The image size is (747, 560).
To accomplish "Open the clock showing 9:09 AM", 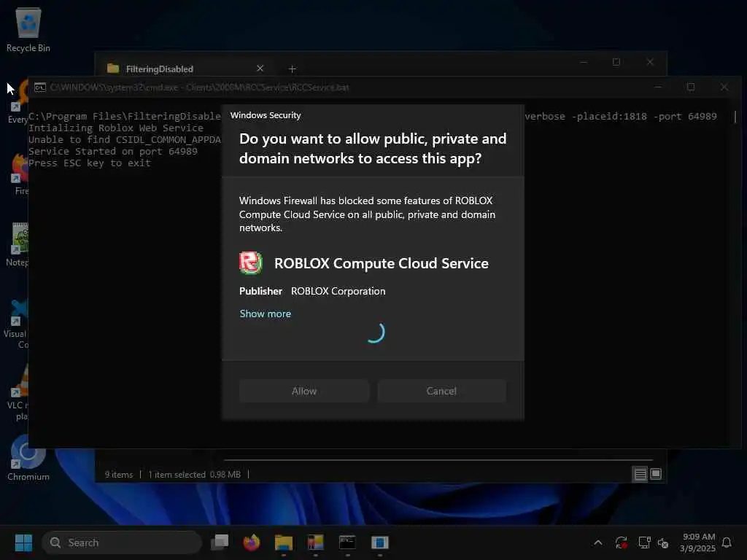I will coord(698,542).
